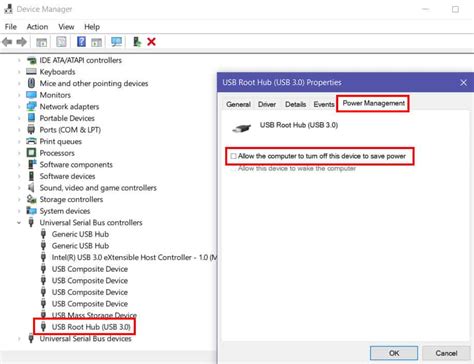Image resolution: width=474 pixels, height=364 pixels.
Task: Select Software devices tree item
Action: tap(67, 176)
